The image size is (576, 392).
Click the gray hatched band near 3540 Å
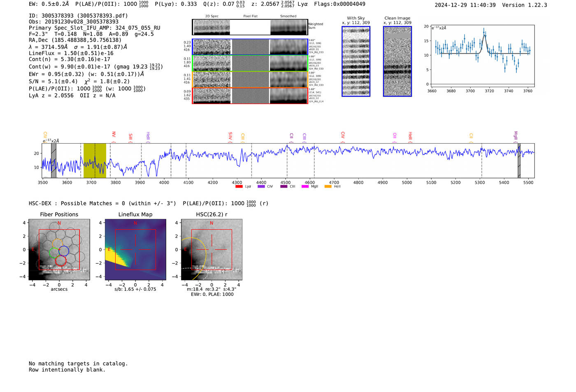tap(53, 160)
